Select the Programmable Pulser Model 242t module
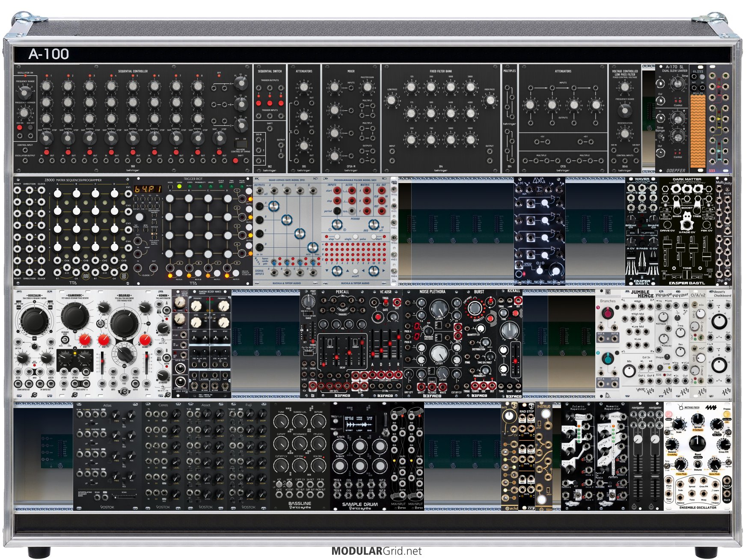This screenshot has height=560, width=754. (x=355, y=231)
